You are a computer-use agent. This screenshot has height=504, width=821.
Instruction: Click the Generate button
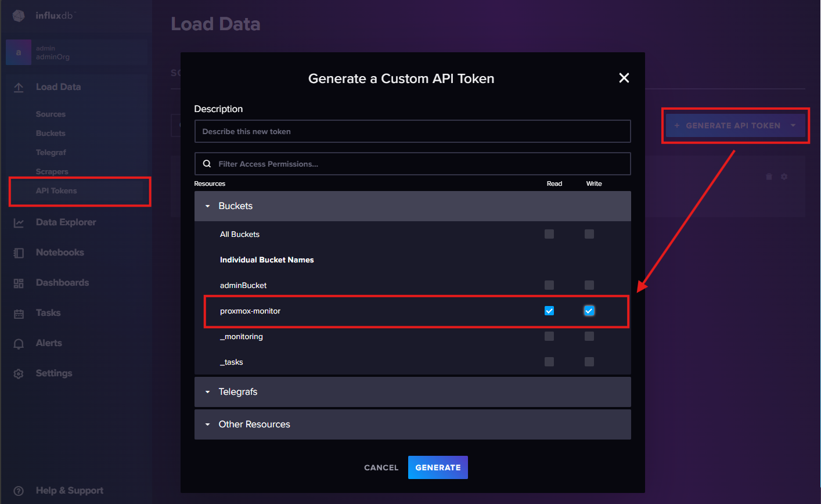pos(438,467)
